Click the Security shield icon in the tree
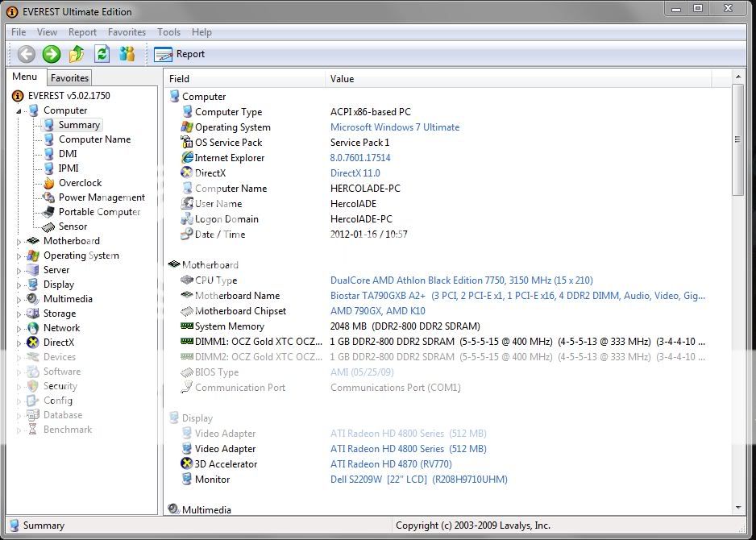Image resolution: width=756 pixels, height=540 pixels. coord(33,386)
